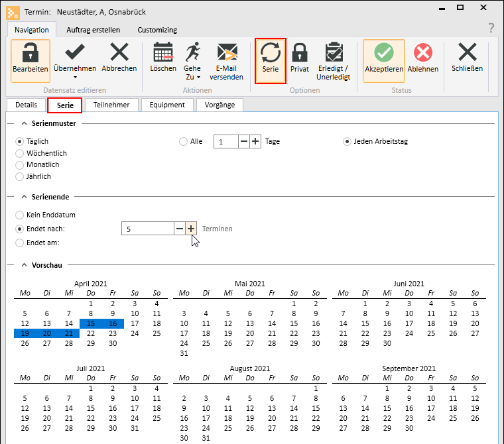Click the Abbrechen X icon

[119, 54]
